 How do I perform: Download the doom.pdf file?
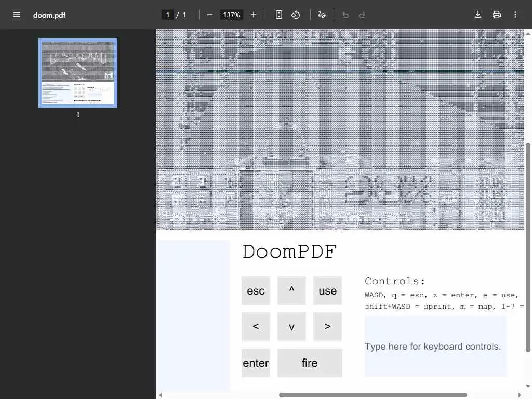coord(478,15)
